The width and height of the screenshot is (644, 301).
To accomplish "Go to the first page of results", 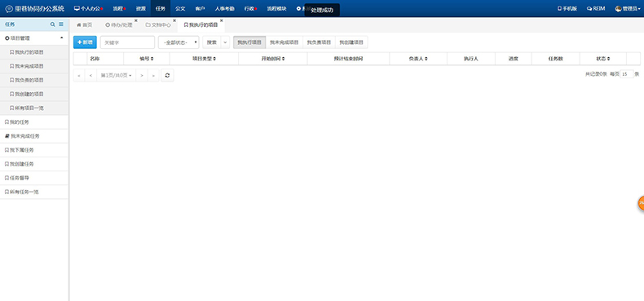I will [x=79, y=76].
